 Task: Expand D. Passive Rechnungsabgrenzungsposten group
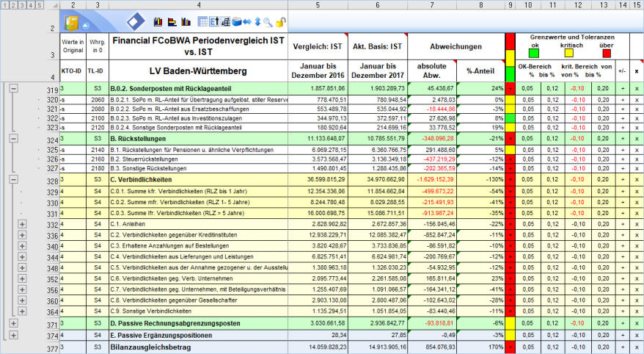(12, 323)
